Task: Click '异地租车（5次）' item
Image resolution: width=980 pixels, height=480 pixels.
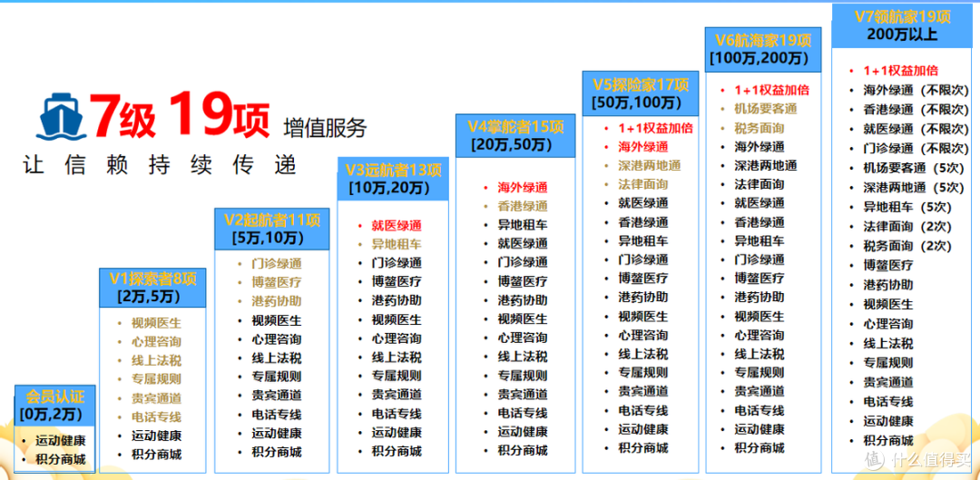Action: pyautogui.click(x=908, y=207)
